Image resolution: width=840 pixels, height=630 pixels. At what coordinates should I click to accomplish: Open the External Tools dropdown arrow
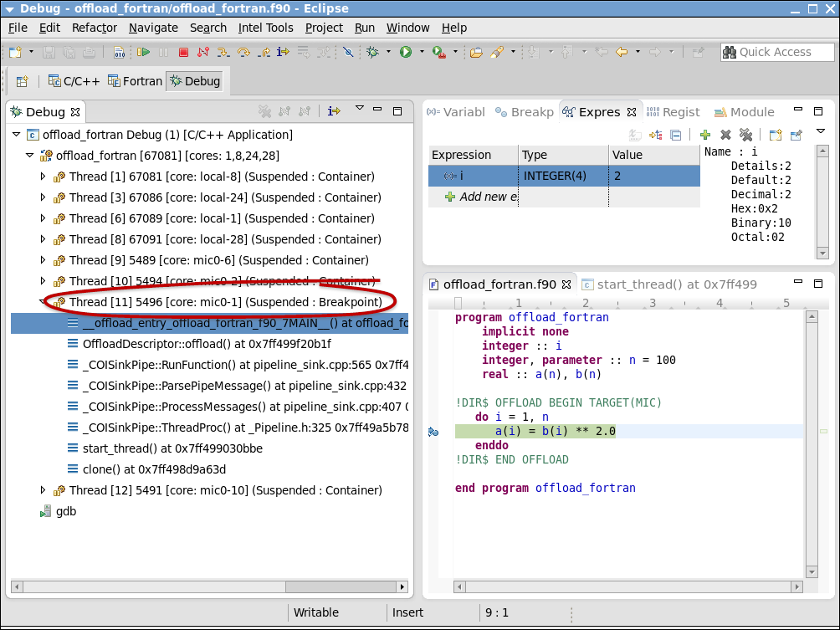click(455, 52)
